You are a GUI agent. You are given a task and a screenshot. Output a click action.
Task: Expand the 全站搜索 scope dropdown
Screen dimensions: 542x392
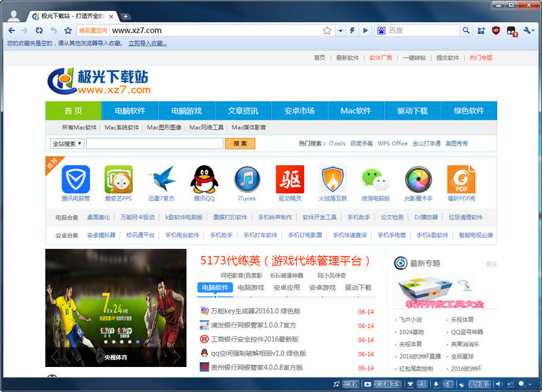point(67,144)
